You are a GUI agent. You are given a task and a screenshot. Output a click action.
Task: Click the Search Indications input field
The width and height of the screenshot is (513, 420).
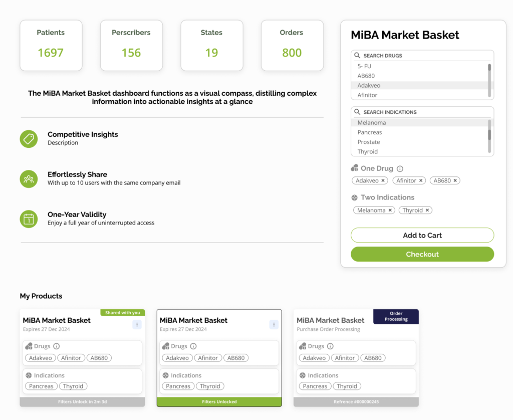click(422, 112)
